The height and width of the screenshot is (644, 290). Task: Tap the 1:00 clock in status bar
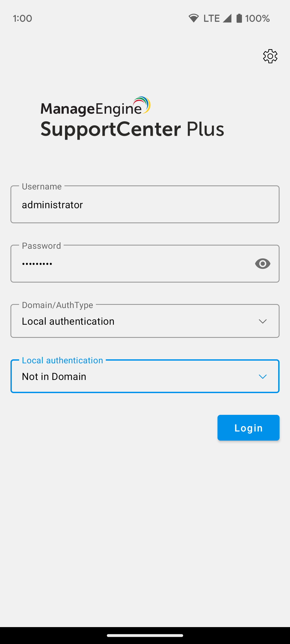pos(23,19)
